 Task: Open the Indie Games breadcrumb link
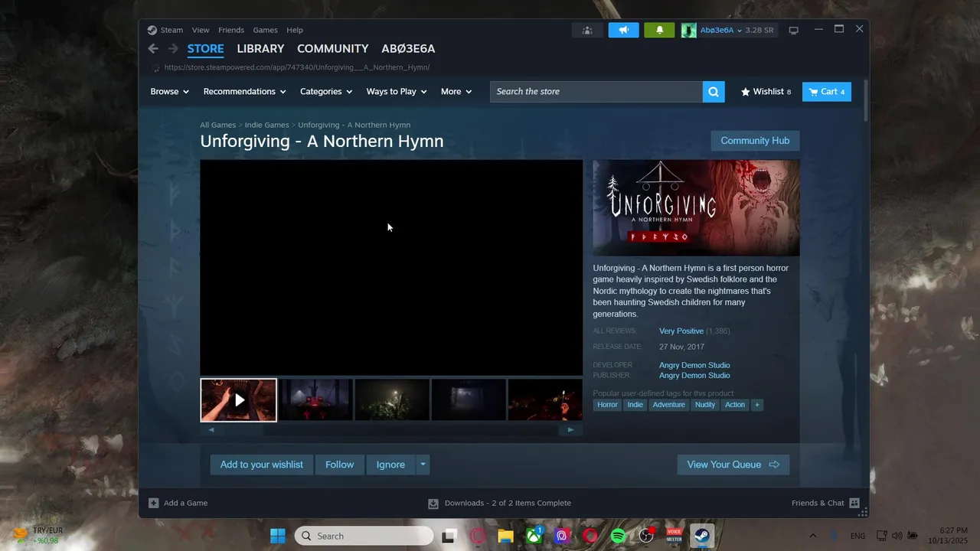point(266,125)
